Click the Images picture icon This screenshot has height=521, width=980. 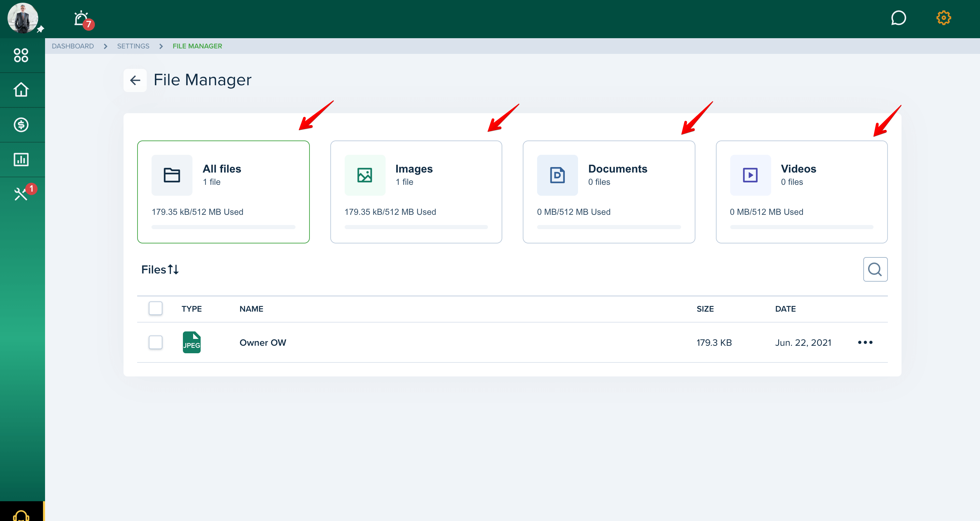point(365,175)
